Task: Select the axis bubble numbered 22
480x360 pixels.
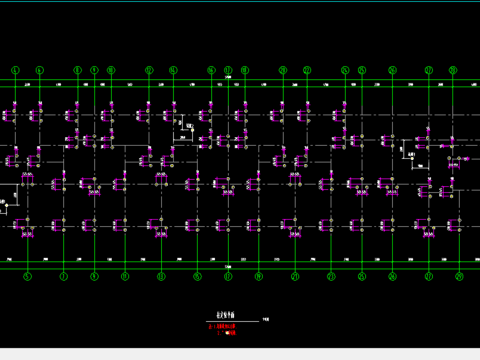Action: pyautogui.click(x=307, y=70)
